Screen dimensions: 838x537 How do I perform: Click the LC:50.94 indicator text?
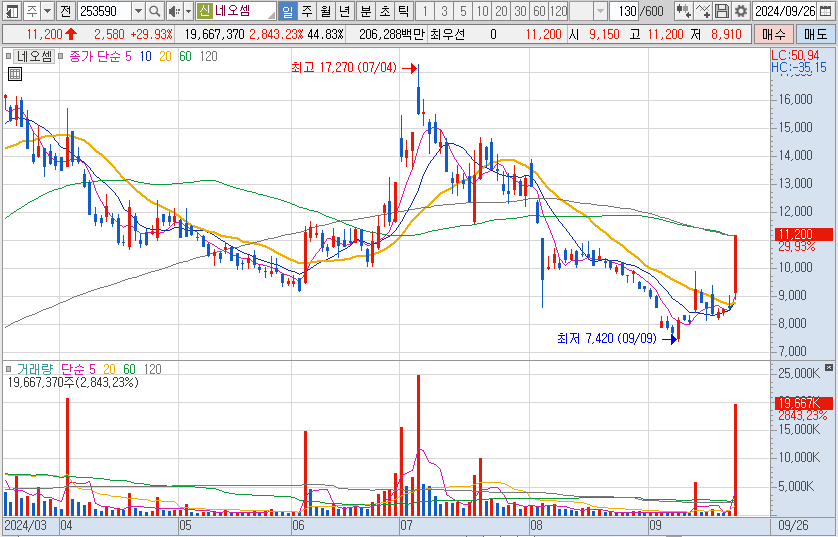pos(795,55)
